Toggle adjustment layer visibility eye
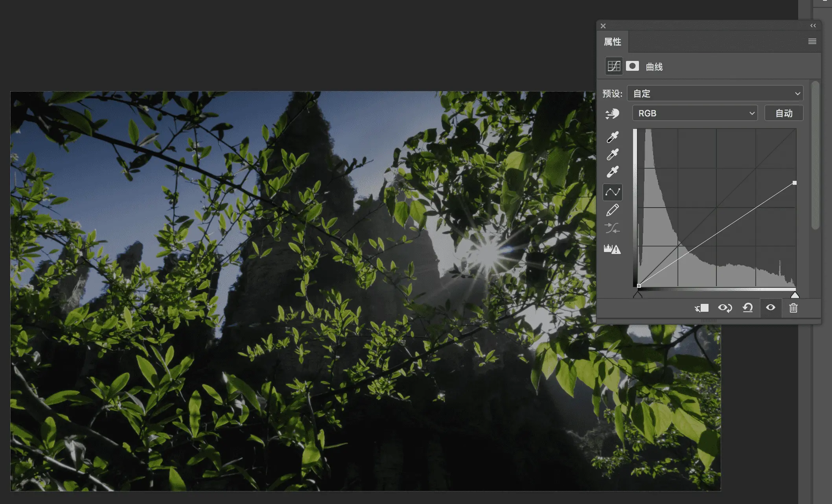This screenshot has height=504, width=832. tap(770, 308)
